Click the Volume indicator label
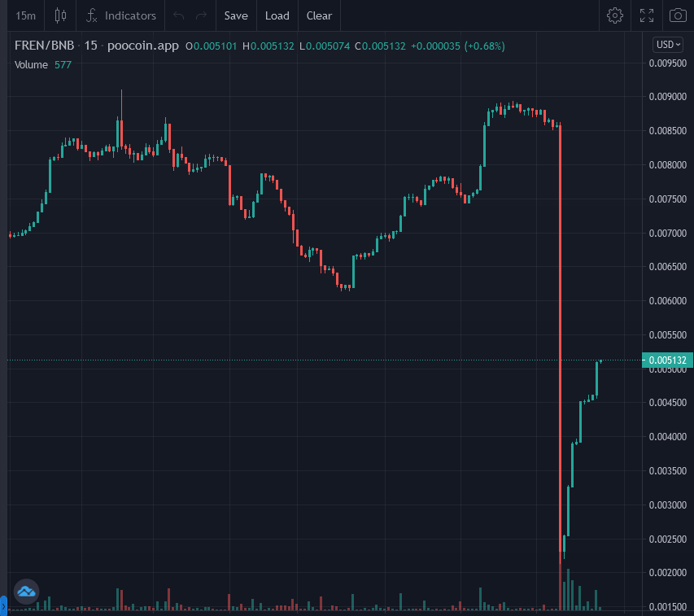 coord(31,65)
